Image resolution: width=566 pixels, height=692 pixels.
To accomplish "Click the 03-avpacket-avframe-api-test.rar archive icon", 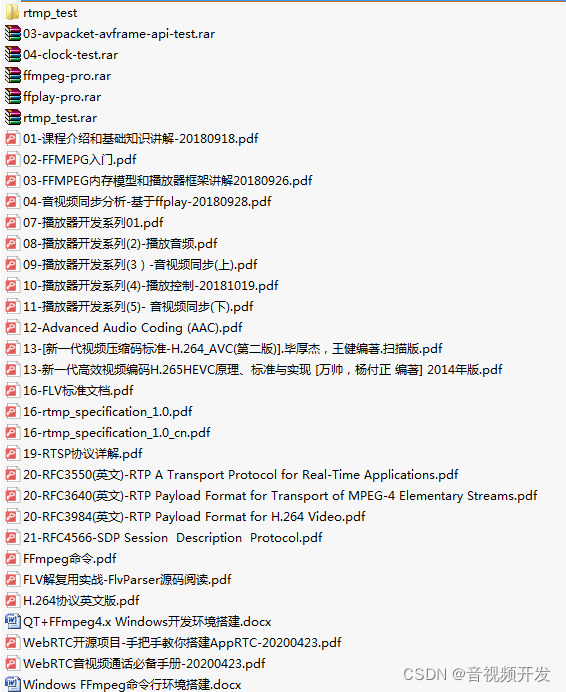I will (13, 34).
